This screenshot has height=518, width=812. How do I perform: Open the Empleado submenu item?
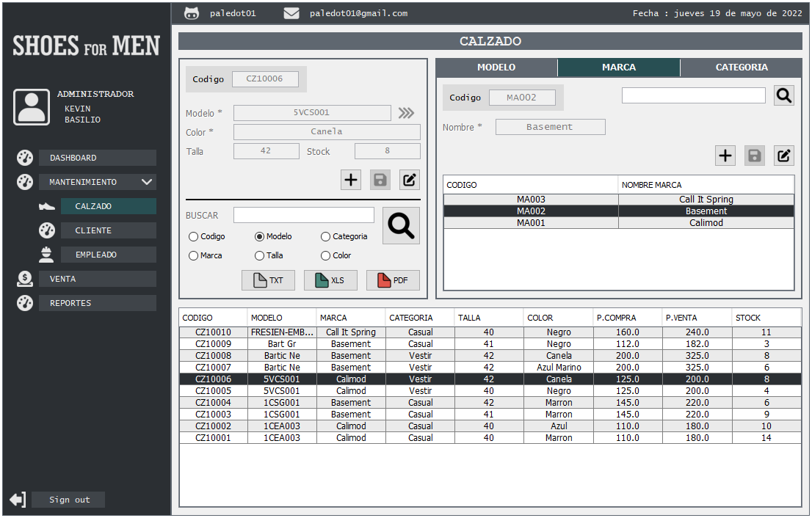[x=108, y=255]
